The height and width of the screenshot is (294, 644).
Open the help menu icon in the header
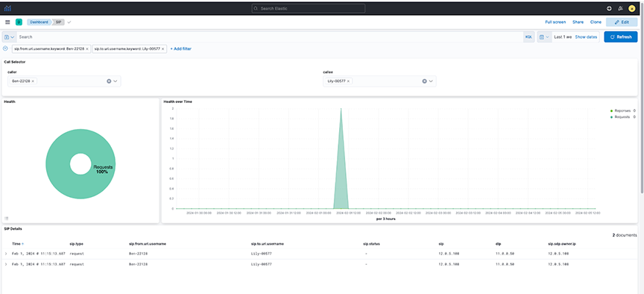[609, 8]
